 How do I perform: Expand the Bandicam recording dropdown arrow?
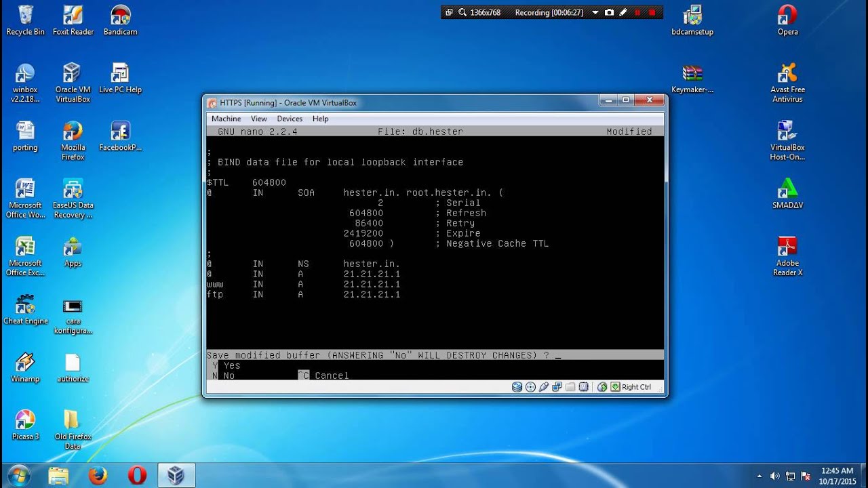pyautogui.click(x=595, y=12)
